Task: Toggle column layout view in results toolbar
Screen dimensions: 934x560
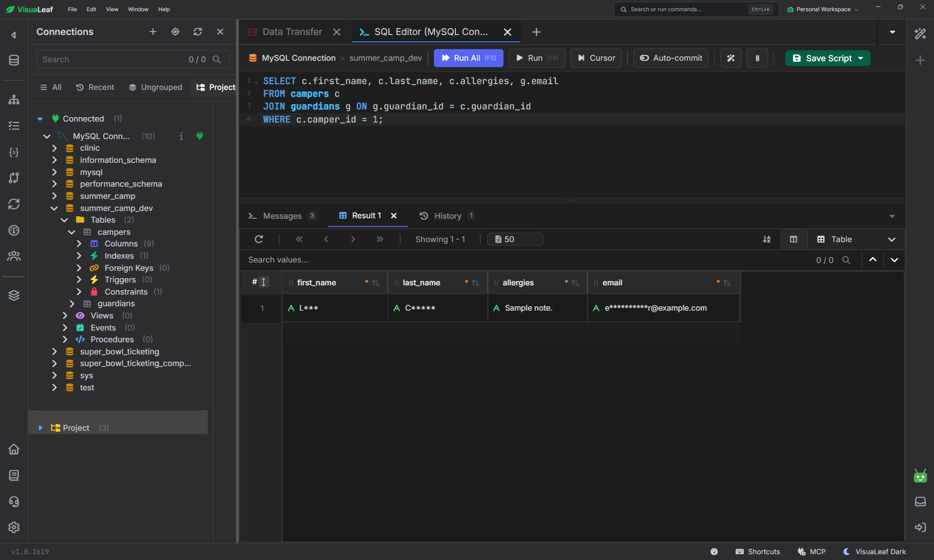Action: coord(793,239)
